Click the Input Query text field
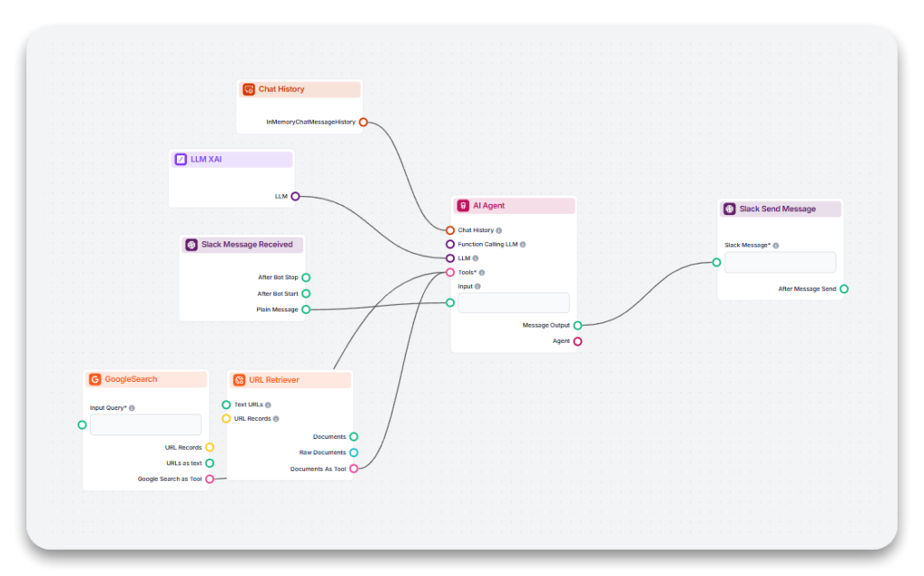The image size is (924, 576). coord(145,425)
